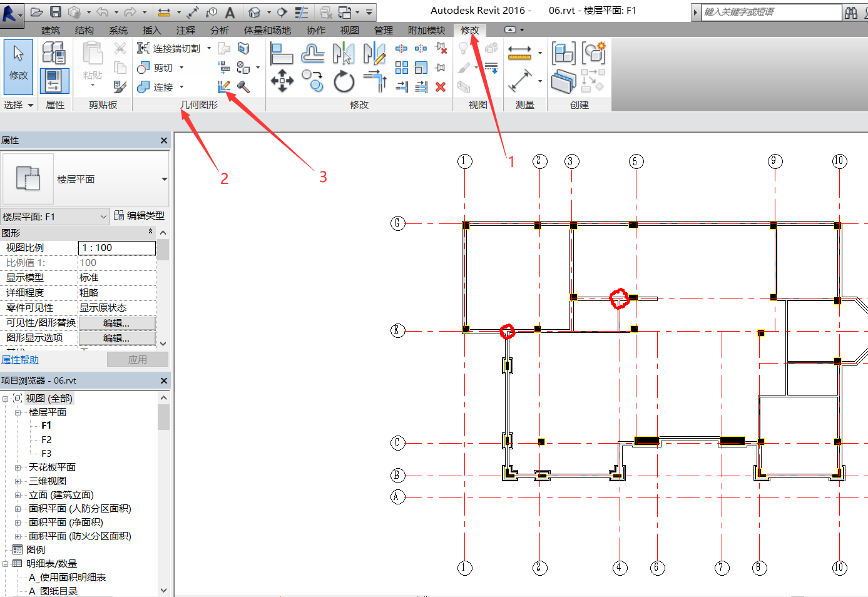Open the 注释 ribbon tab
Screen dimensions: 868x597
pos(185,30)
